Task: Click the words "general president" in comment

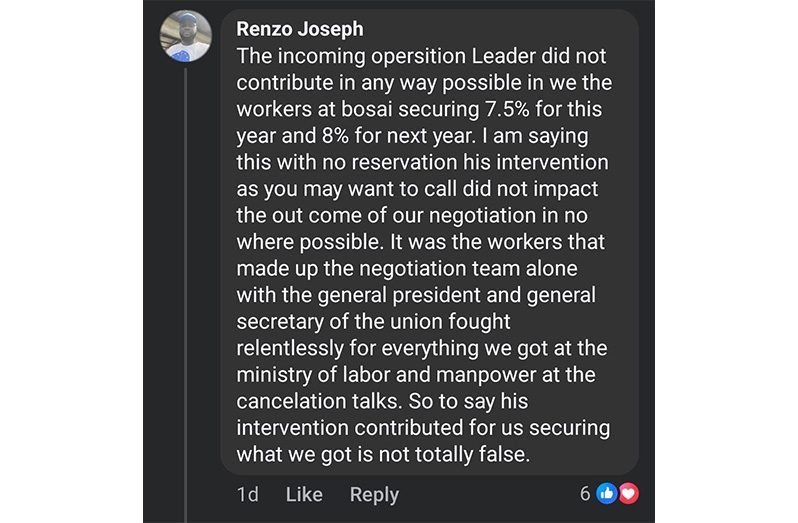Action: pyautogui.click(x=354, y=295)
